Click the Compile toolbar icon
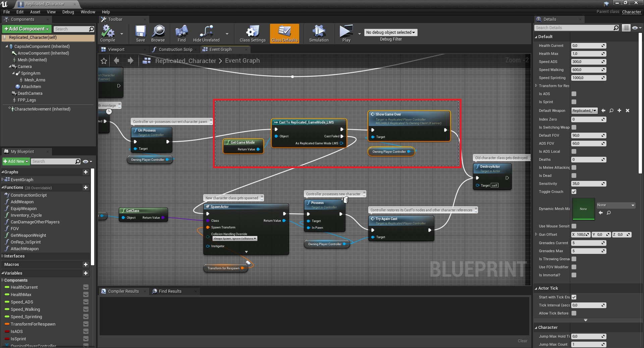 point(108,33)
